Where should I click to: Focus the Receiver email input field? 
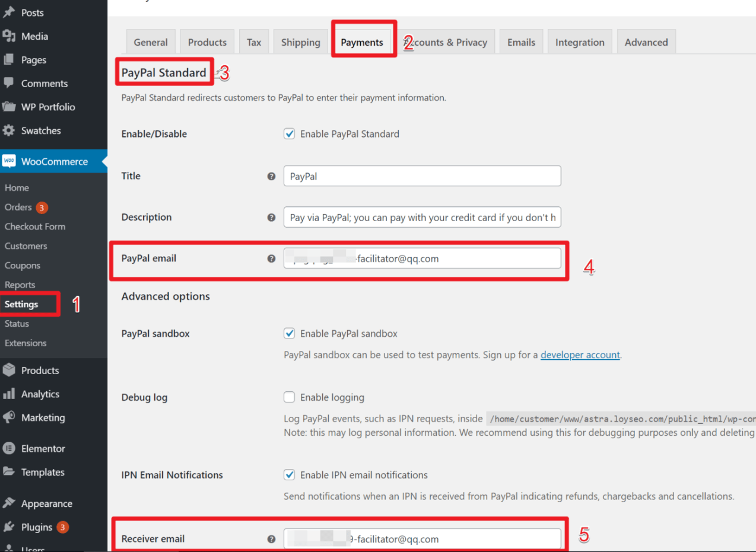coord(423,539)
